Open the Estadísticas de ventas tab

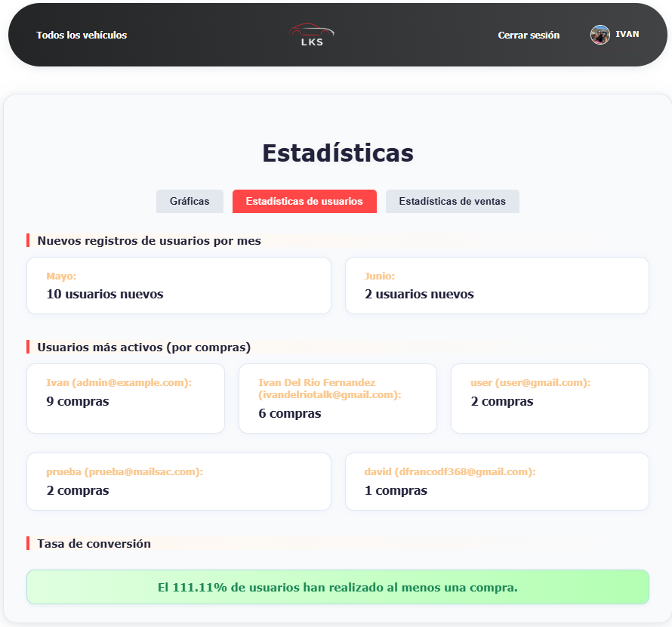pos(452,202)
